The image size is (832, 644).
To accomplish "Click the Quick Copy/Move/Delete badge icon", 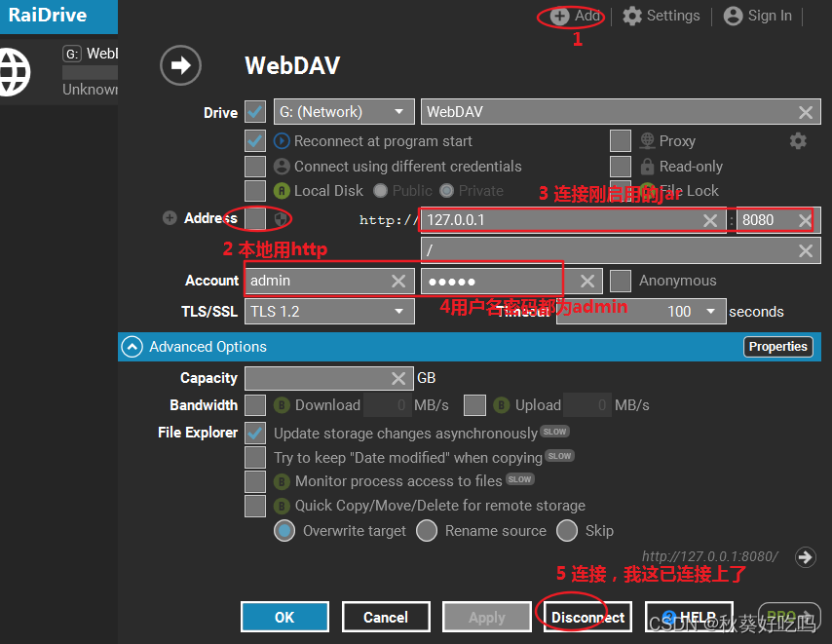I will (x=282, y=506).
